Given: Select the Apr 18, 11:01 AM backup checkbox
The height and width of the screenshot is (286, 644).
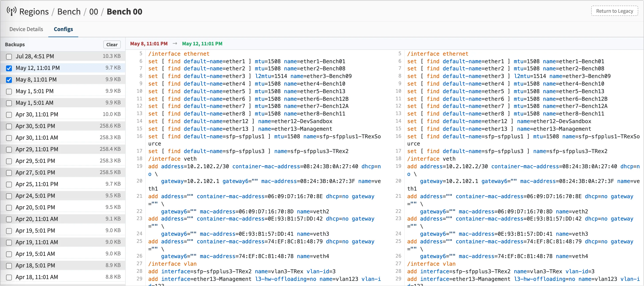Looking at the screenshot, I should [x=9, y=277].
